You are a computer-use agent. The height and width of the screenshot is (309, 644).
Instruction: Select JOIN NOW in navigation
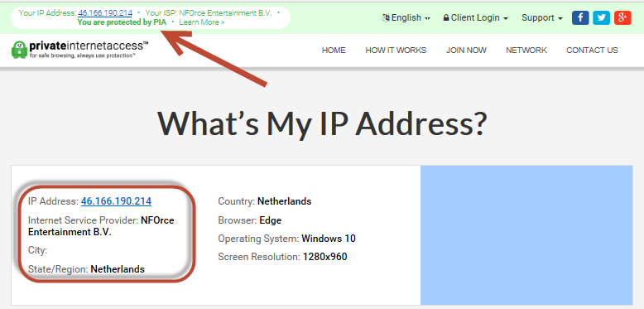click(x=466, y=51)
